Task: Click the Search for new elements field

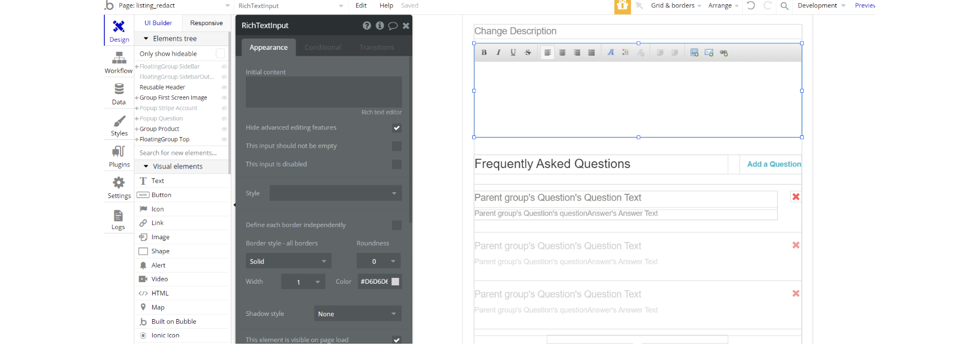Action: pos(178,153)
